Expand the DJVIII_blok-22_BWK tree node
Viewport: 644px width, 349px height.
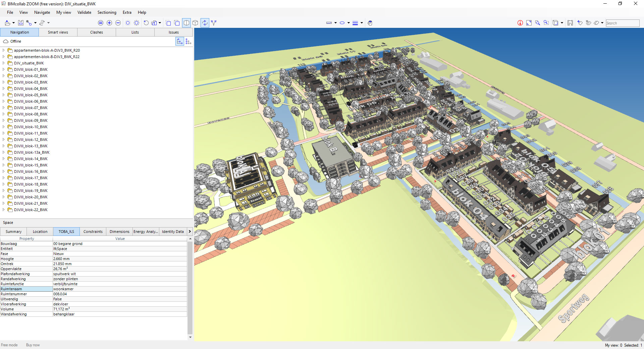[4, 210]
